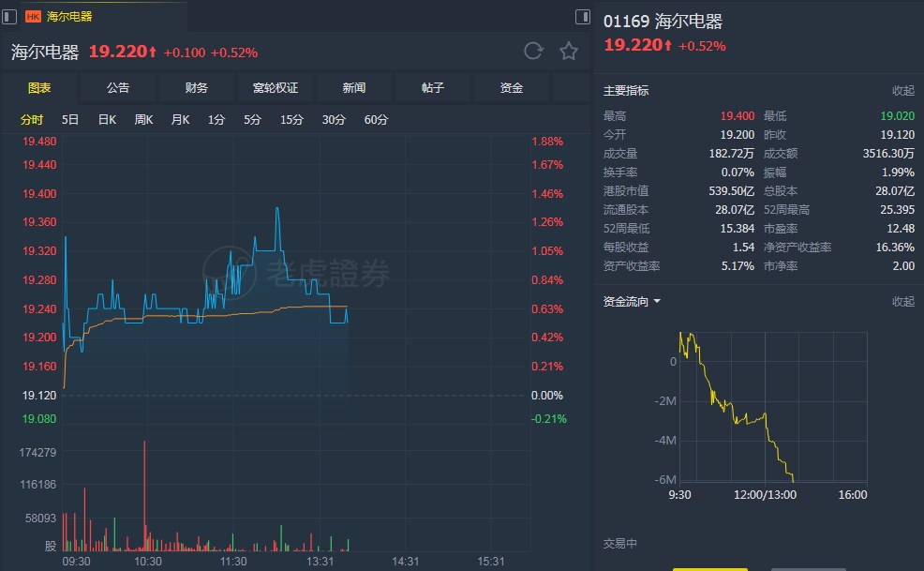Toggle the right sidebar panel icon
The image size is (924, 571).
pos(582,16)
